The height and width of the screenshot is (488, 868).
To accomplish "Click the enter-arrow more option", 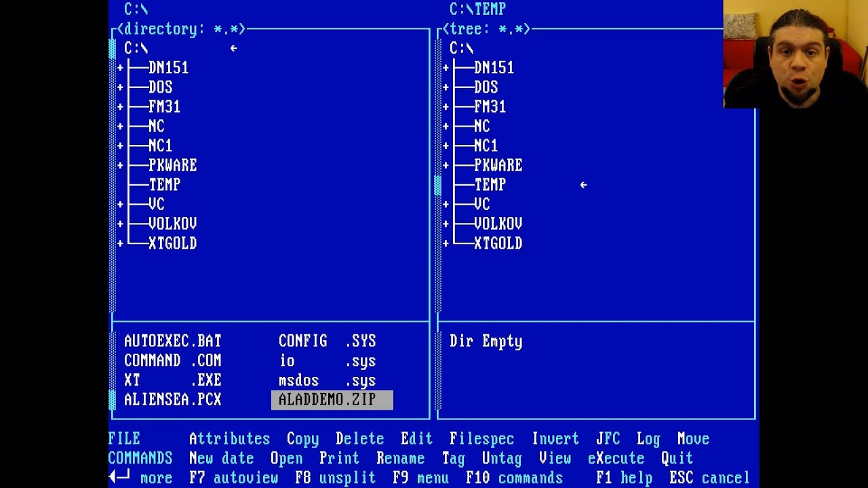I will tap(140, 479).
